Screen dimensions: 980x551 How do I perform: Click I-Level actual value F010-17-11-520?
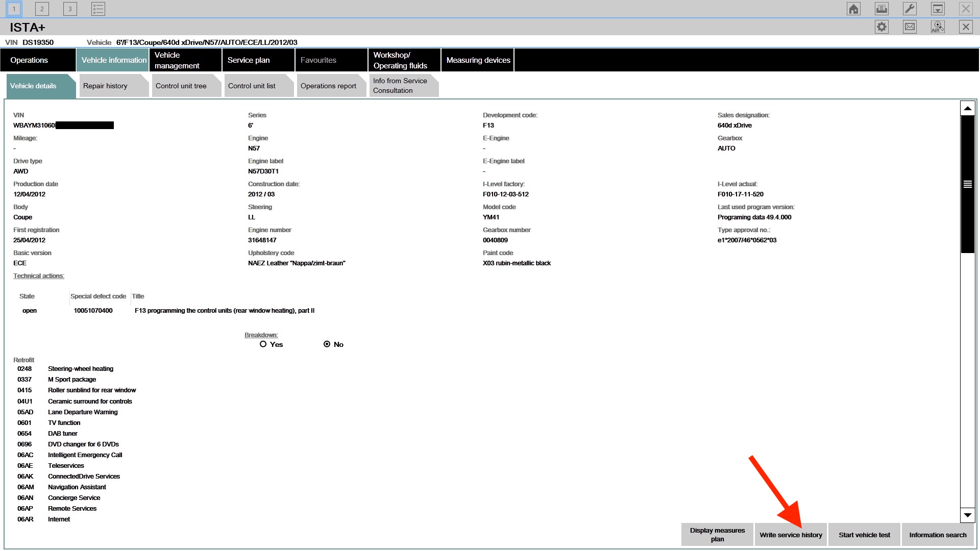pos(741,194)
